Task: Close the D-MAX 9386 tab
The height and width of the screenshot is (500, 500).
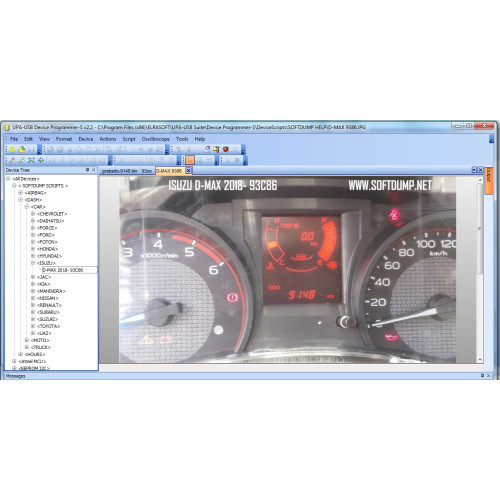Action: coord(188,171)
